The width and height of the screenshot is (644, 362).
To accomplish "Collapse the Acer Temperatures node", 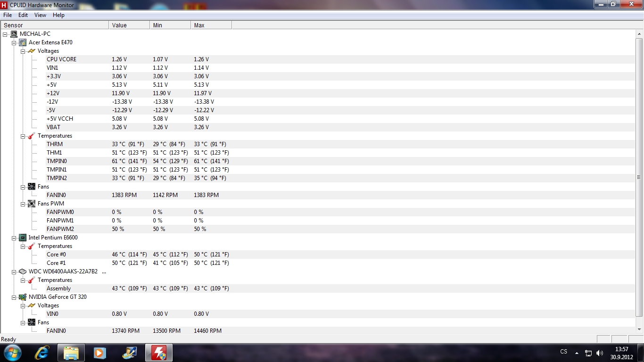I will pyautogui.click(x=23, y=136).
